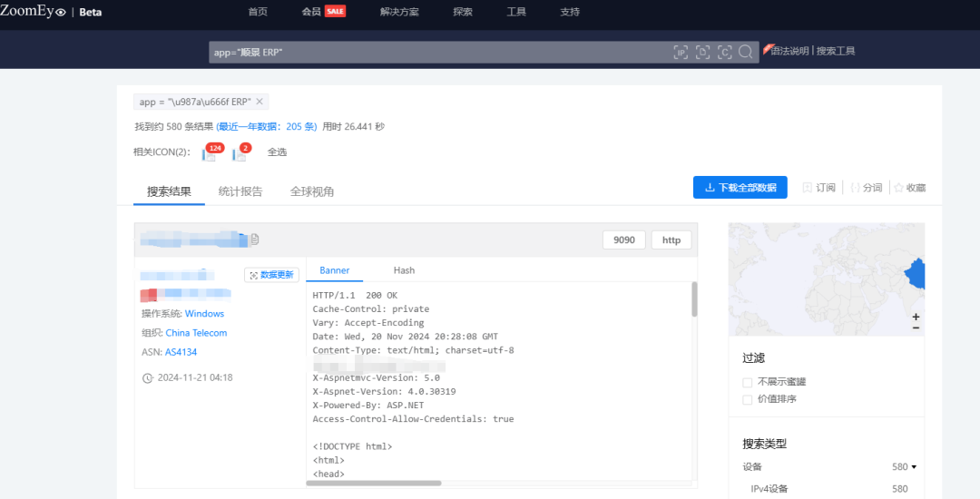Click the X-Powered-By: ASP.NET banner line
Viewport: 980px width, 499px height.
point(368,406)
